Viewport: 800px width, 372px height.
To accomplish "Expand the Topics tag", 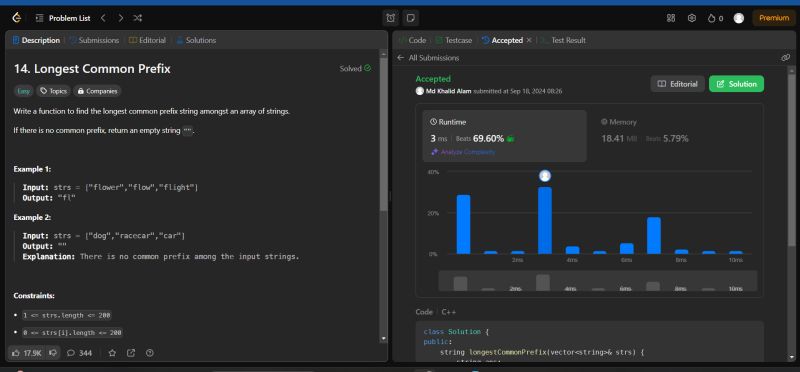I will (54, 91).
